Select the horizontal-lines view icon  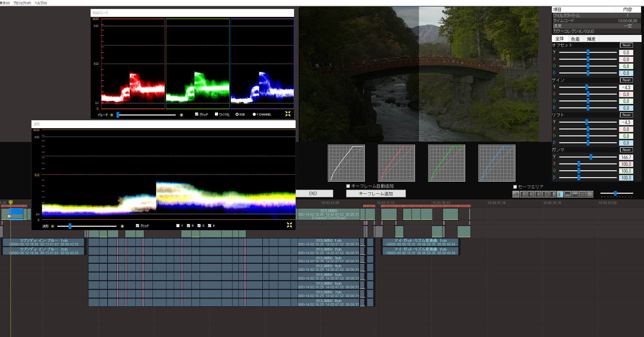582,194
